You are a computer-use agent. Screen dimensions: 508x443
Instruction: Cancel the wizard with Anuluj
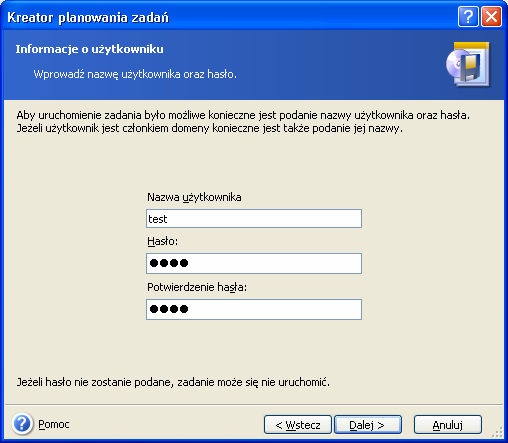click(448, 425)
